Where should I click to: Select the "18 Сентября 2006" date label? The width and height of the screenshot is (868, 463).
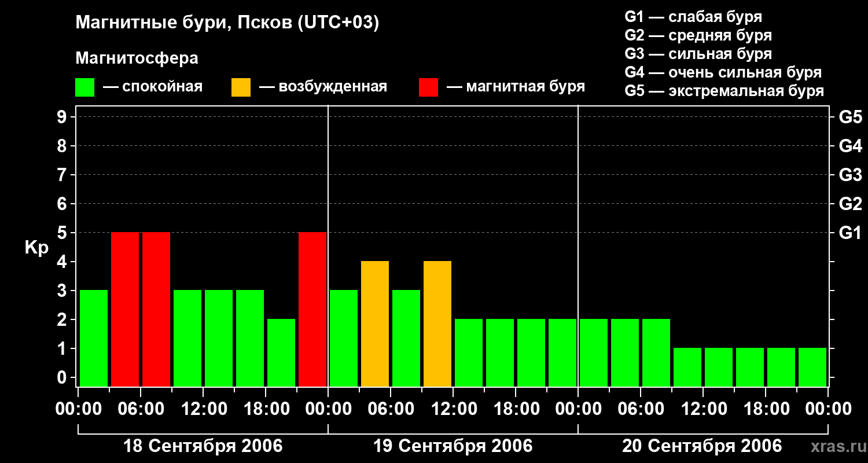click(203, 446)
